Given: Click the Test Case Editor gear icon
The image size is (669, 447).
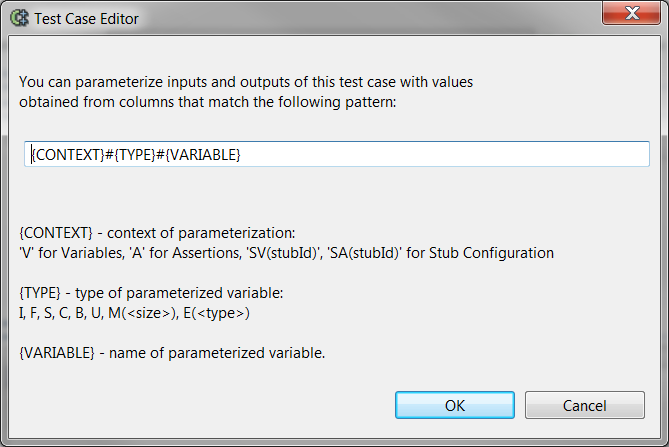Looking at the screenshot, I should 19,18.
